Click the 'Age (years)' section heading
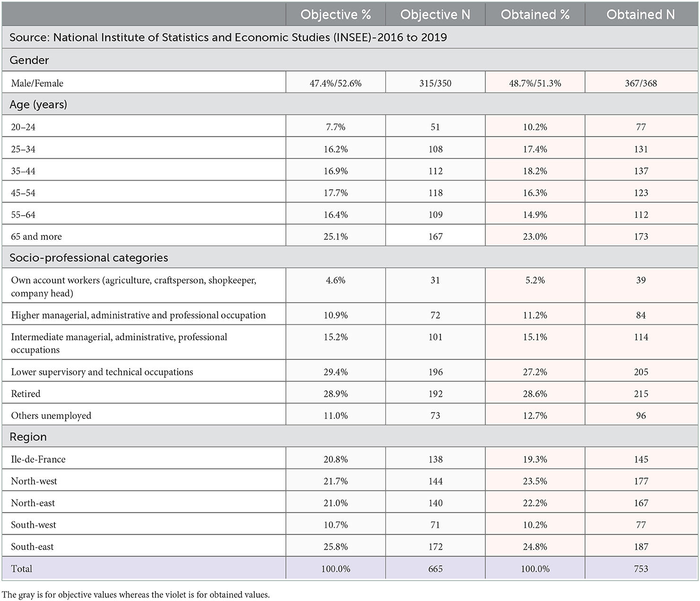The image size is (700, 601). pyautogui.click(x=38, y=105)
